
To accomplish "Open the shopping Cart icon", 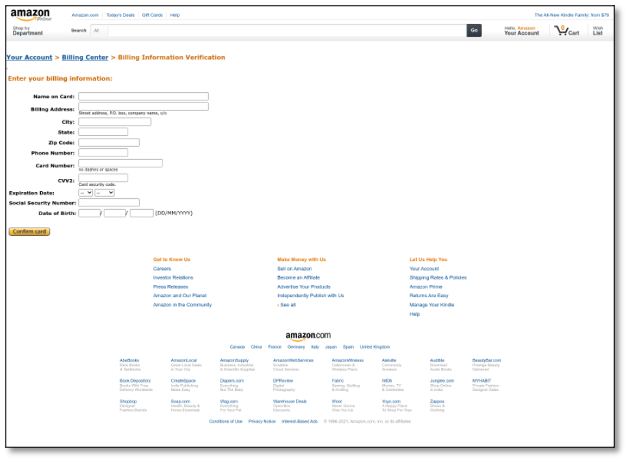I will 566,30.
